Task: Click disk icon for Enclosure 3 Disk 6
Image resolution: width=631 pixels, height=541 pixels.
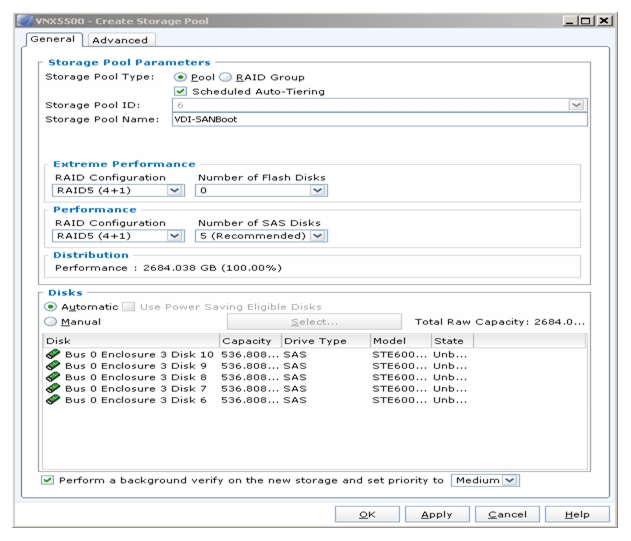Action: [x=53, y=400]
